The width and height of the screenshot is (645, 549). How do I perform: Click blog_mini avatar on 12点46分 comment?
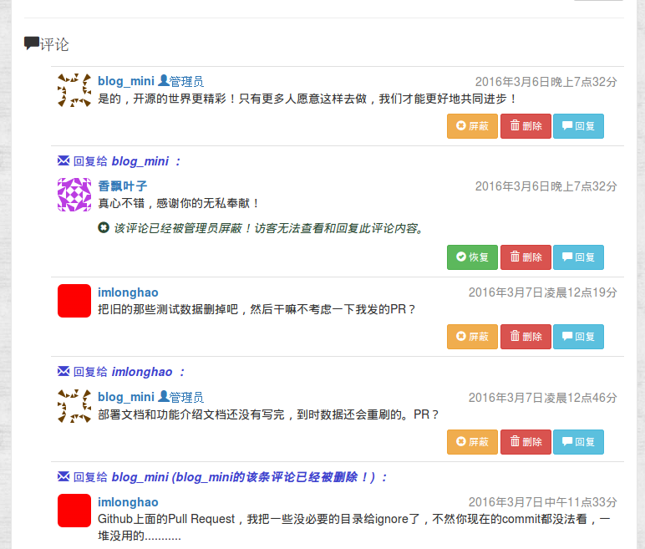(x=74, y=406)
